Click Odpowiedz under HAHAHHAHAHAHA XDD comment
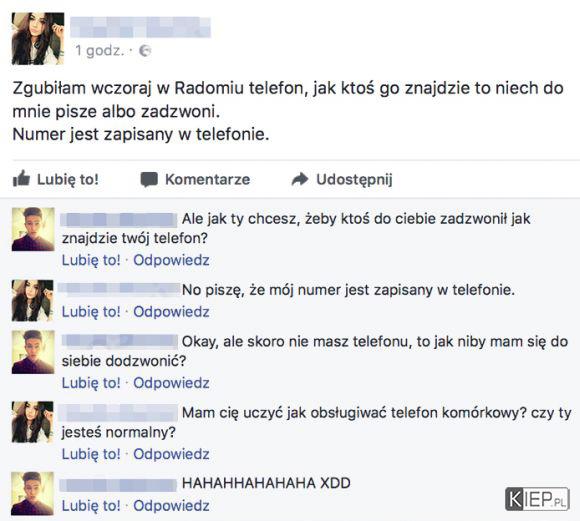 (x=171, y=506)
